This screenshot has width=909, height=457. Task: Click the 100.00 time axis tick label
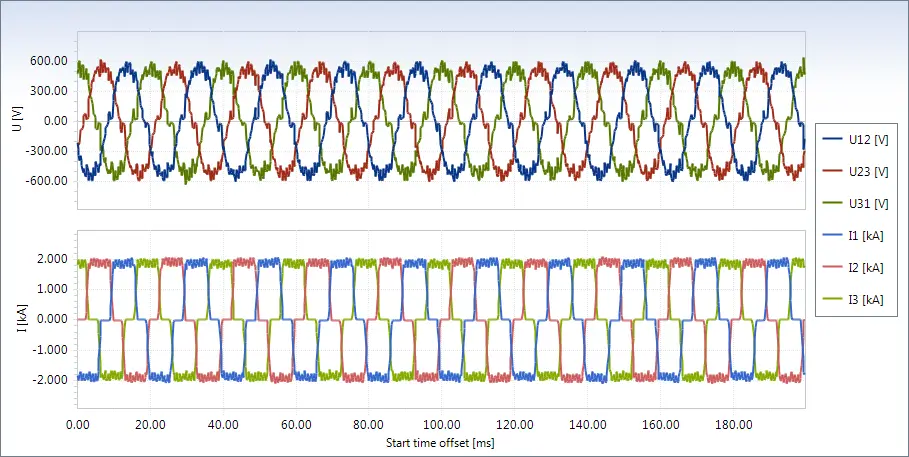pos(441,424)
